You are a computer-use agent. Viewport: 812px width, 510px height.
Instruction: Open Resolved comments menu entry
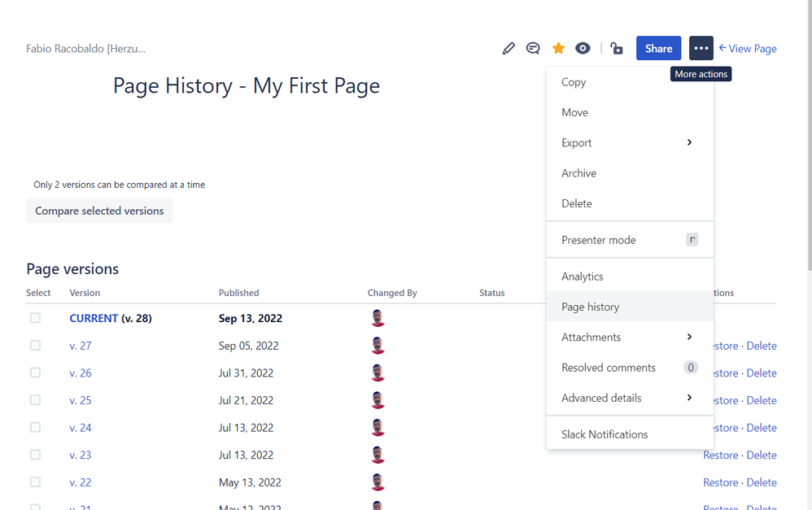(630, 368)
